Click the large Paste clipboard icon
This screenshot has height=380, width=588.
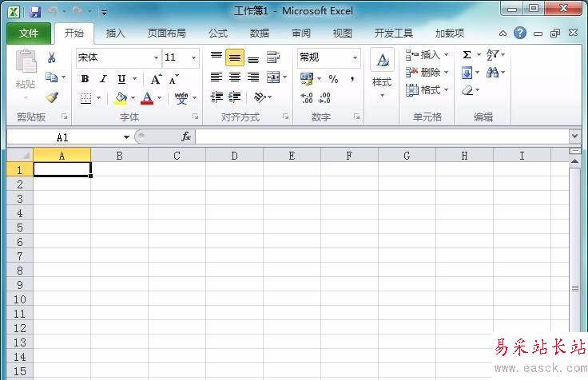pyautogui.click(x=26, y=61)
